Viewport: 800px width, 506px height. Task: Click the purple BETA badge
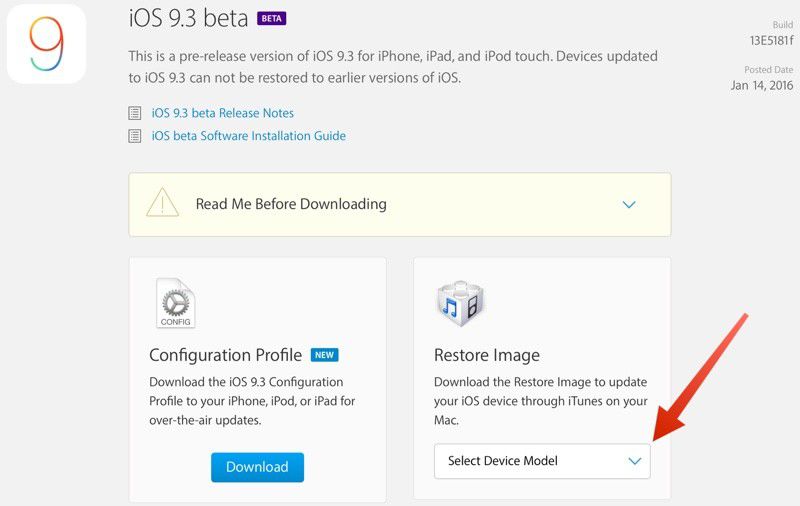[x=271, y=18]
